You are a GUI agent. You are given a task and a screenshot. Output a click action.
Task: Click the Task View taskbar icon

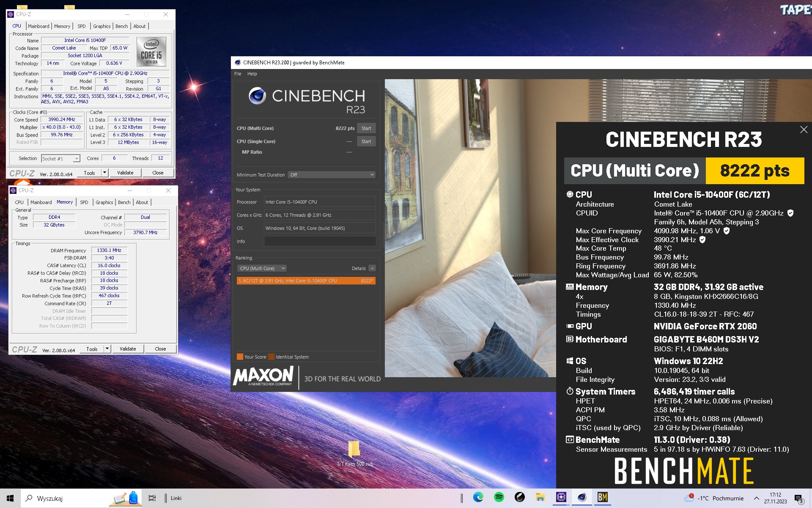coord(152,498)
